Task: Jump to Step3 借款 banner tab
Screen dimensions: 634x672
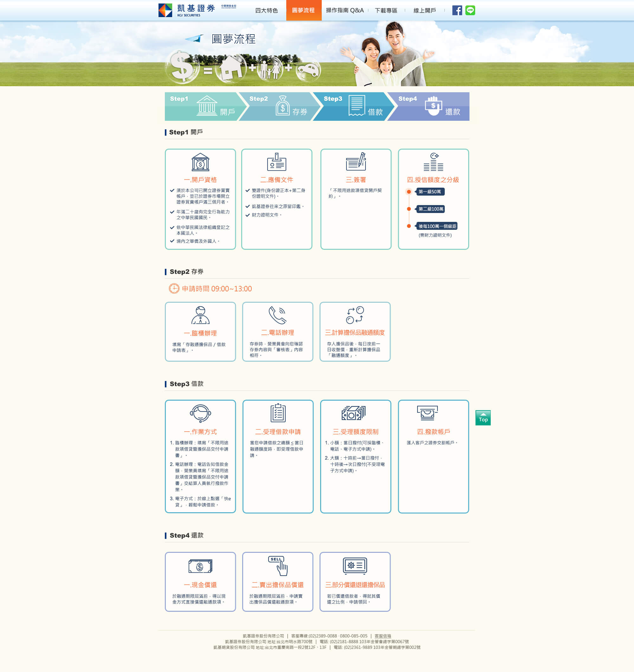Action: (353, 107)
